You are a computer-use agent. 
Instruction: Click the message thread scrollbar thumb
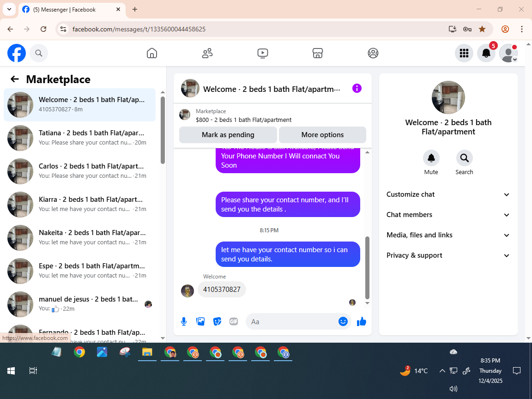pos(367,268)
